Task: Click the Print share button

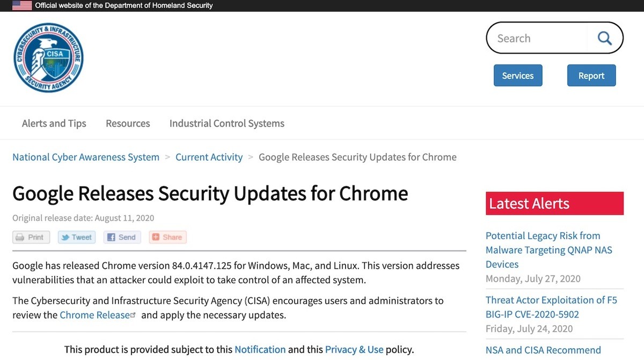Action: (x=31, y=237)
